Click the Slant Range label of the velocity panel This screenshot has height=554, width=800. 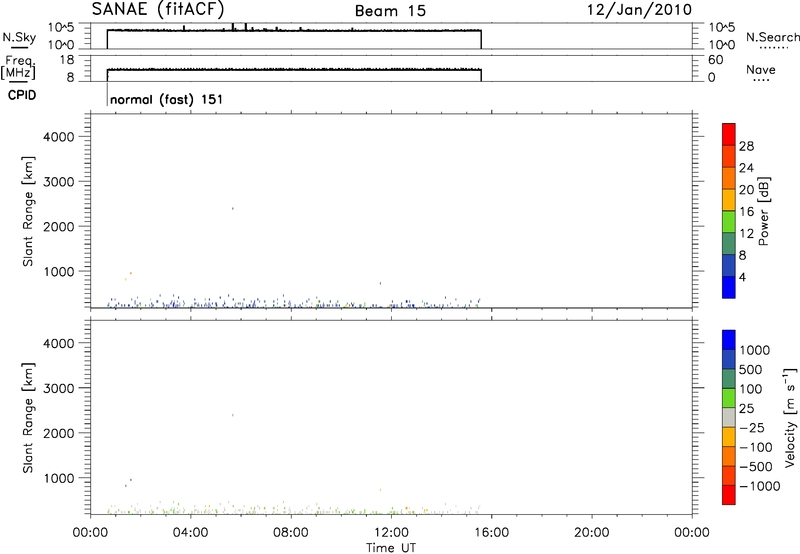coord(28,418)
